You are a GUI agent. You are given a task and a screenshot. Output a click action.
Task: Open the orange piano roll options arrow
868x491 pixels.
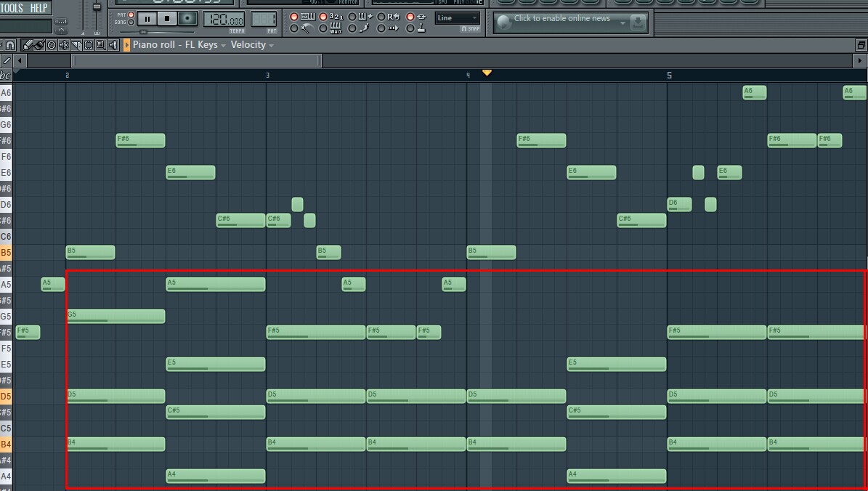127,45
